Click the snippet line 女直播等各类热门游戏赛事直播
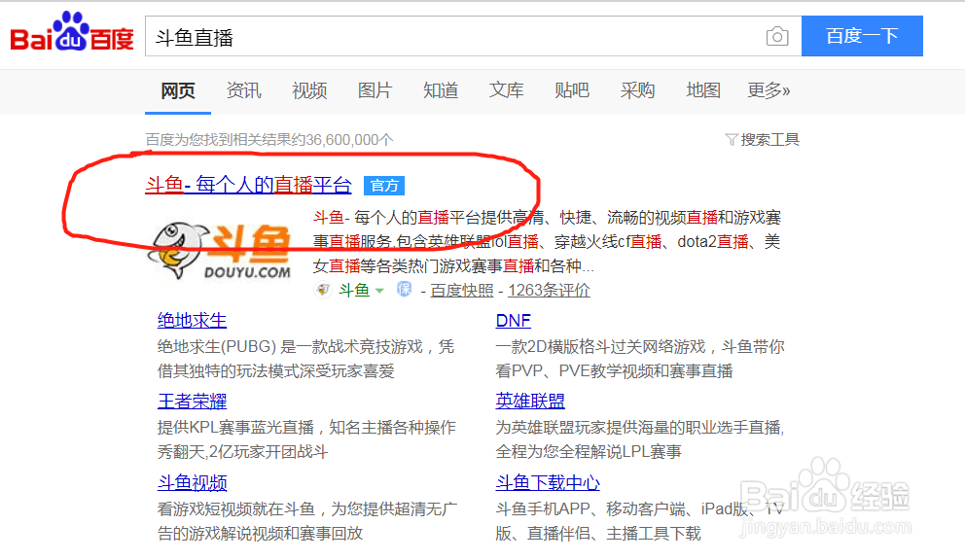Image resolution: width=965 pixels, height=560 pixels. [x=453, y=265]
